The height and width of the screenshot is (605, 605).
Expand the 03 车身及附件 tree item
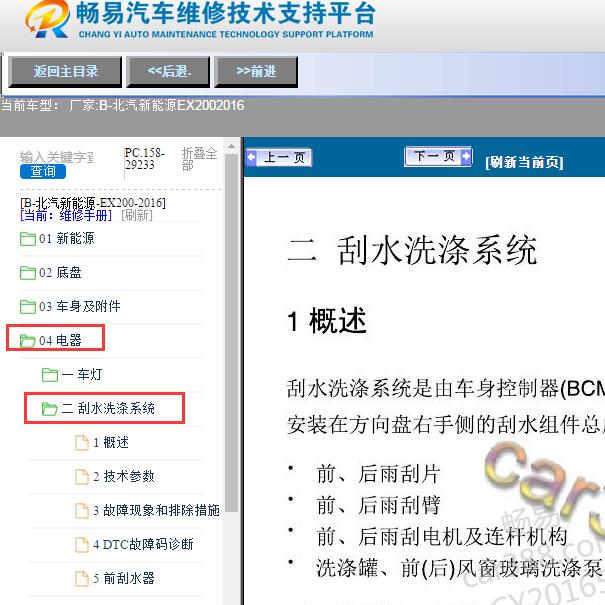point(79,306)
